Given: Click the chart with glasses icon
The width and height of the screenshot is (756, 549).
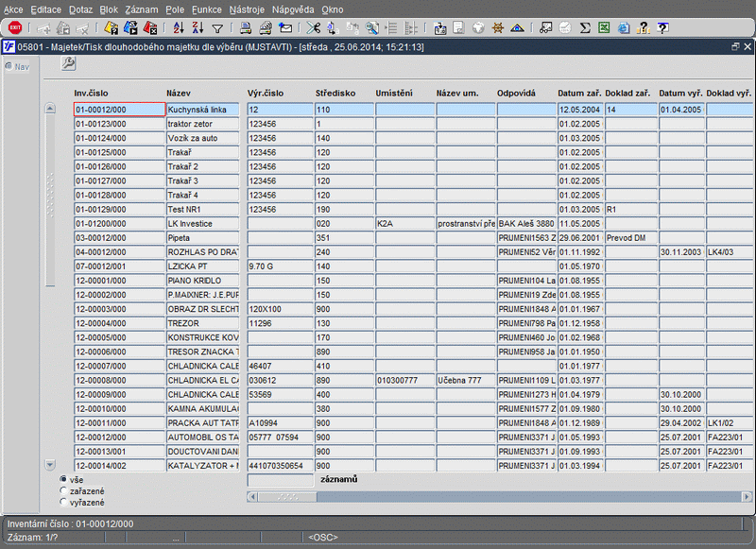Looking at the screenshot, I should tap(545, 28).
